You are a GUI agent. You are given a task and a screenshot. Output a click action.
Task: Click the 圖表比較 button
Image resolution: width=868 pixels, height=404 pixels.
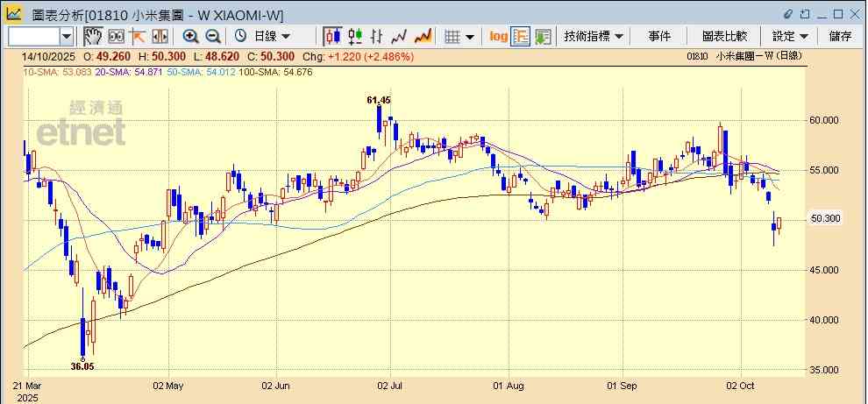pos(724,36)
